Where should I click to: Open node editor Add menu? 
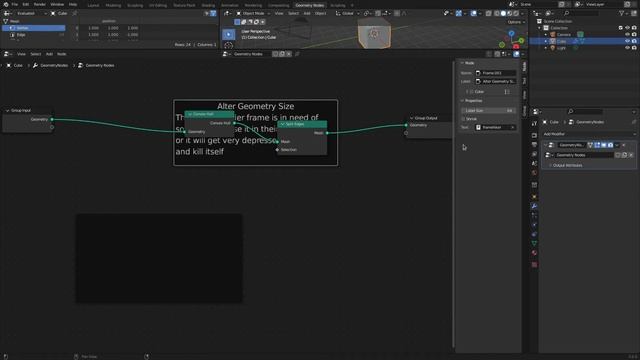pyautogui.click(x=49, y=54)
